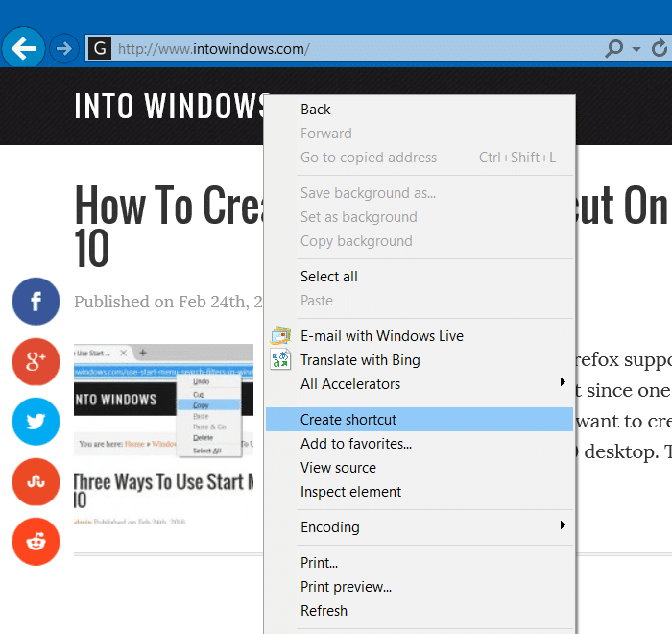
Task: Click the How To Create article headline
Action: [168, 225]
